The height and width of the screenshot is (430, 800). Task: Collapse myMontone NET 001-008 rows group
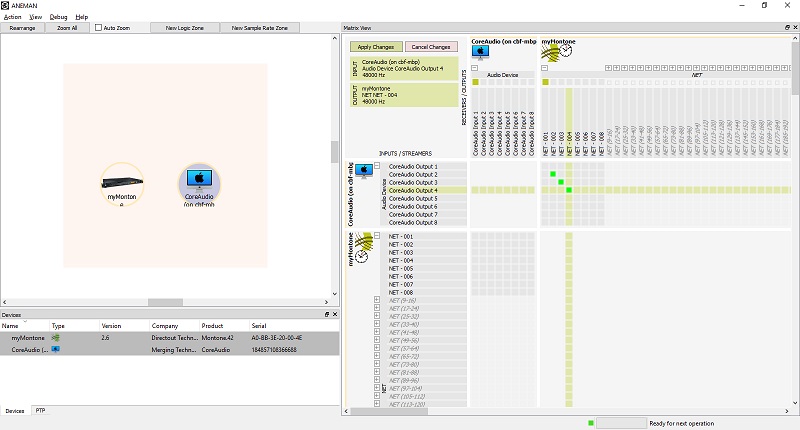coord(377,236)
